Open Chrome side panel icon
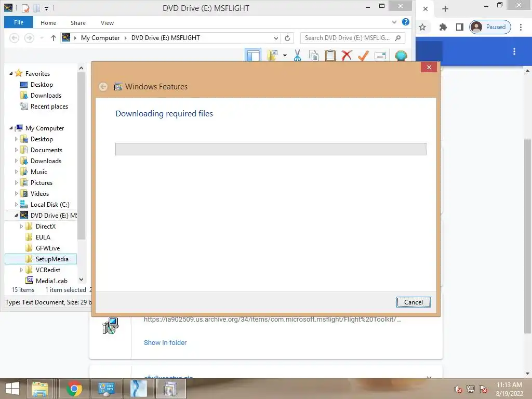The image size is (532, 399). 460,27
